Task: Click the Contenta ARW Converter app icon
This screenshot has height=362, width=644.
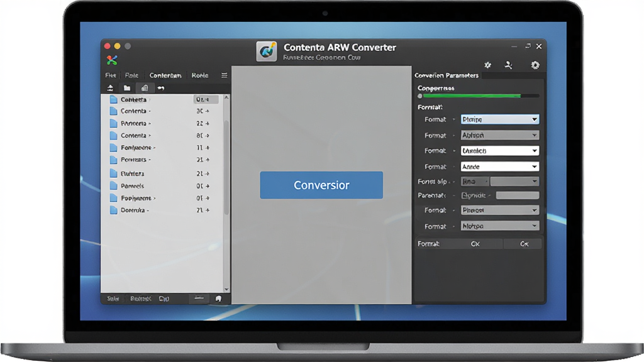Action: [x=267, y=52]
